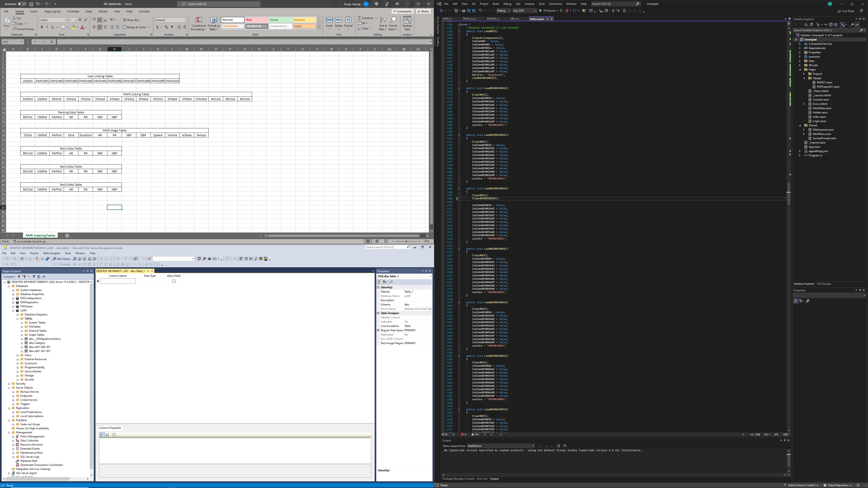Toggle Bold formatting in Excel
This screenshot has height=488, width=868.
coord(42,27)
